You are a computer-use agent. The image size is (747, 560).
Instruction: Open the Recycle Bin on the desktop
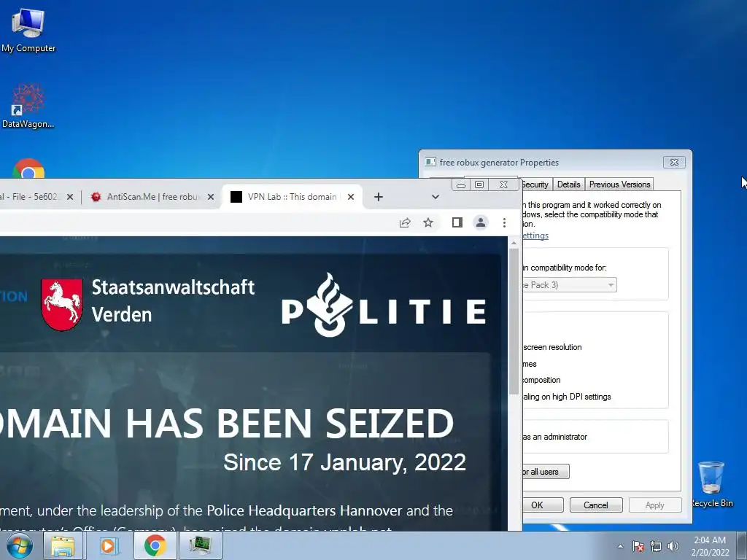click(712, 483)
